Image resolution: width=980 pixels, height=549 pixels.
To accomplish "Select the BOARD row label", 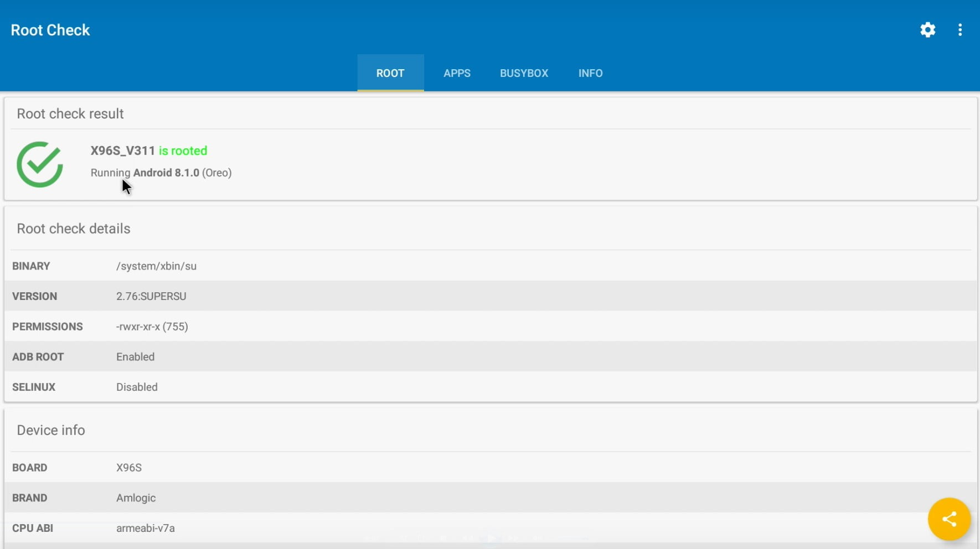I will pos(29,468).
